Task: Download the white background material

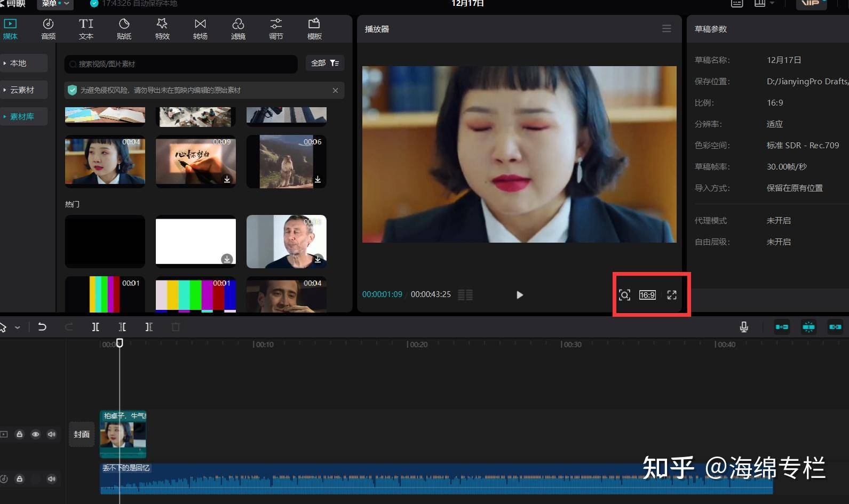Action: [227, 259]
